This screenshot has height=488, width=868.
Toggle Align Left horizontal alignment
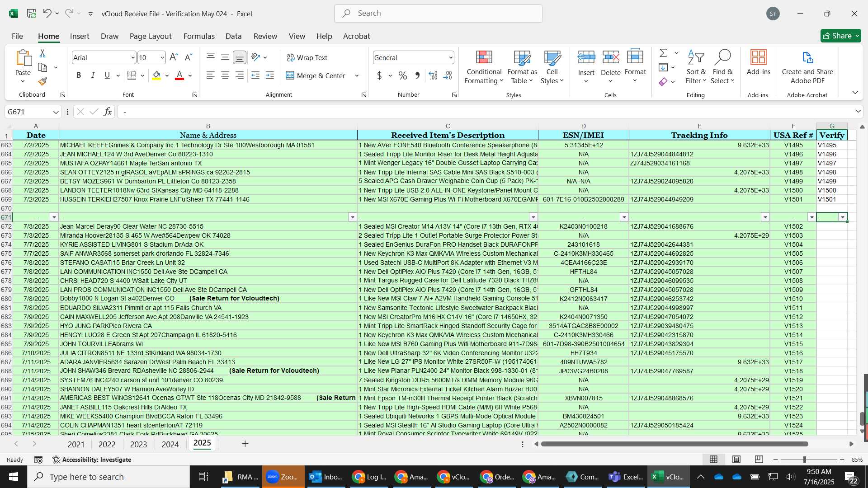(211, 75)
